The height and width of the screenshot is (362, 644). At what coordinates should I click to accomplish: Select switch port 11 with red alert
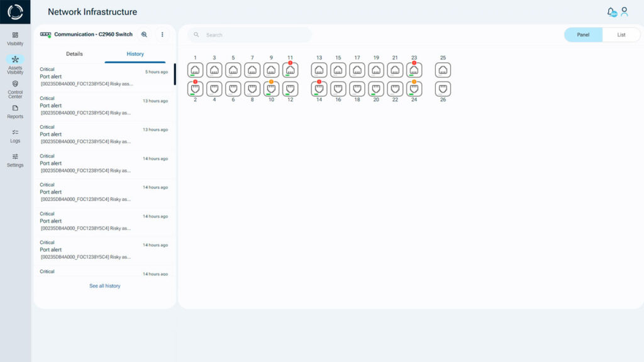290,70
